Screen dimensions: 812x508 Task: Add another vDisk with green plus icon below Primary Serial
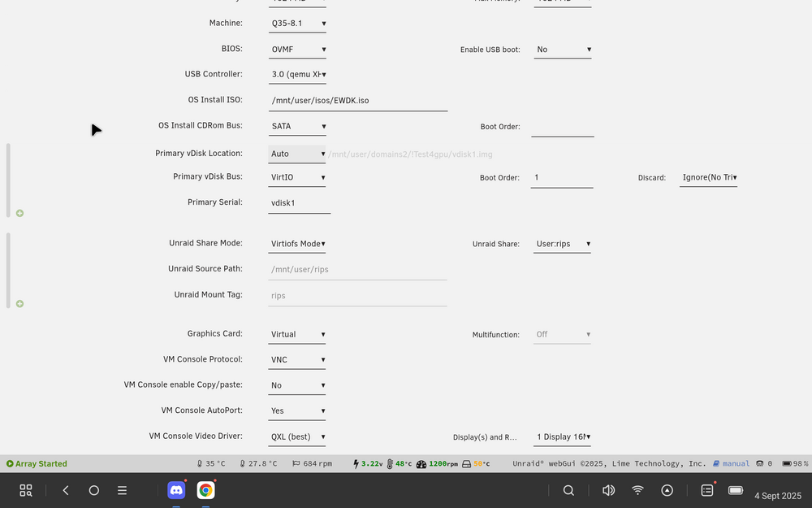click(x=19, y=213)
